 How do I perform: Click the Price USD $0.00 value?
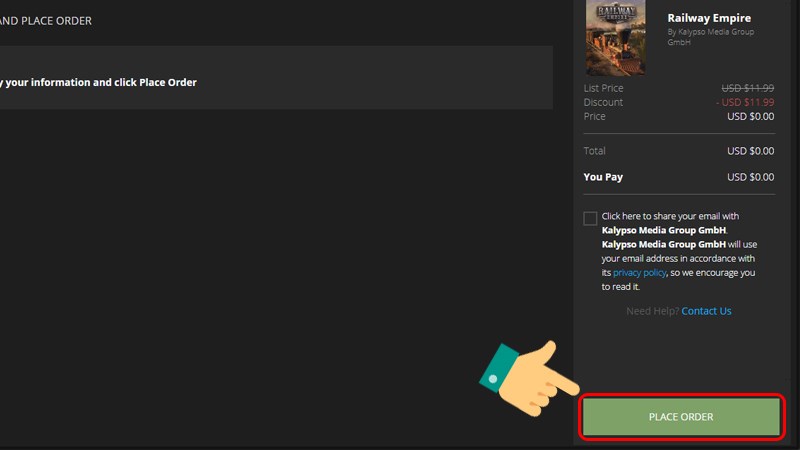751,116
